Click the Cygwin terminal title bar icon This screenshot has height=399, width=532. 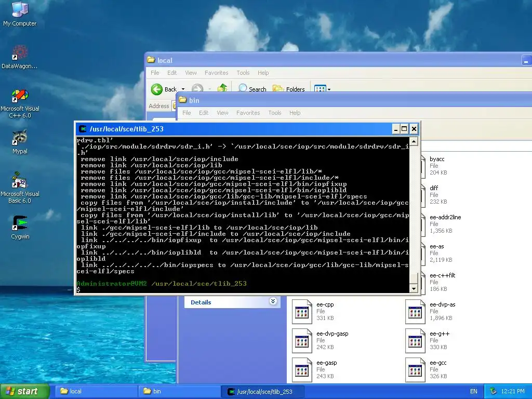(83, 129)
